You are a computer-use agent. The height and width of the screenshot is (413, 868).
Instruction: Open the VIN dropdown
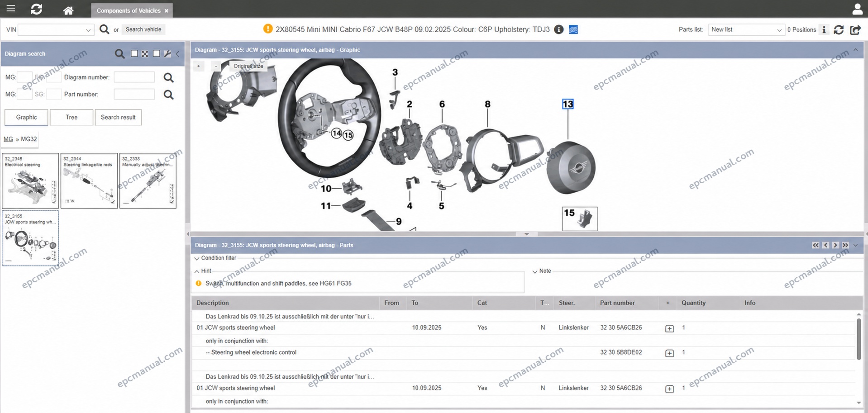(x=88, y=30)
